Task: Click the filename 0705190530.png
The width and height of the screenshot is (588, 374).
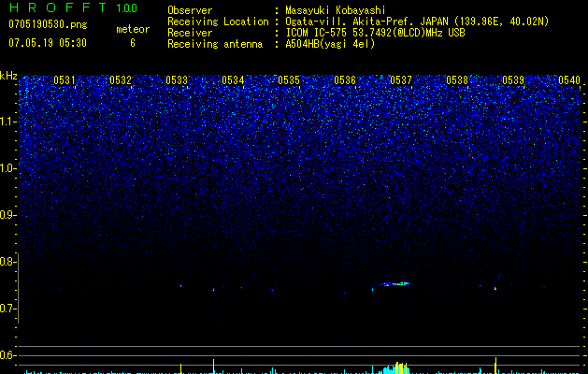Action: click(48, 24)
